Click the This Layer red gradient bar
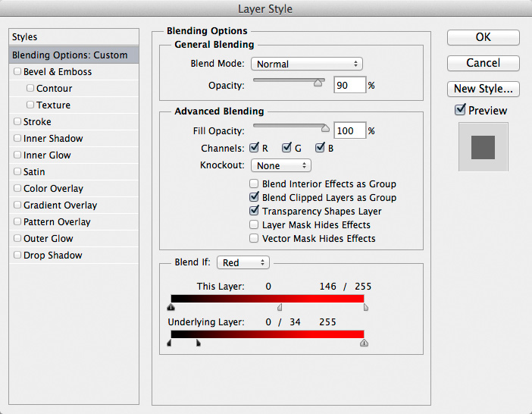Screen dimensions: 532x414 [268, 299]
